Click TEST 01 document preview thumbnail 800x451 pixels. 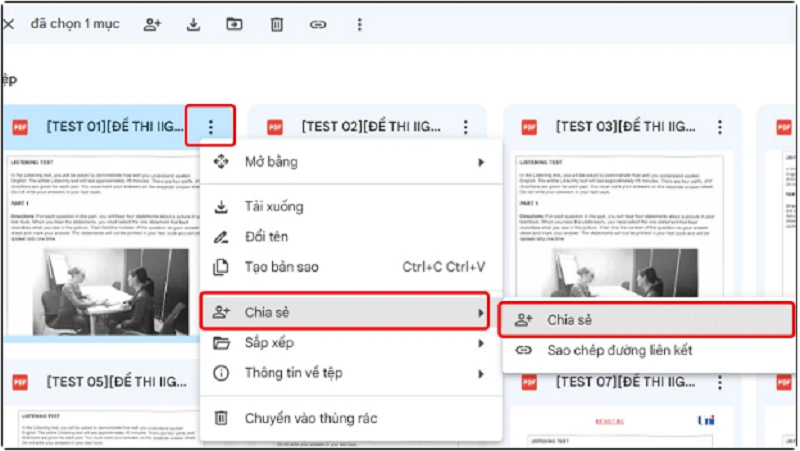tap(102, 246)
